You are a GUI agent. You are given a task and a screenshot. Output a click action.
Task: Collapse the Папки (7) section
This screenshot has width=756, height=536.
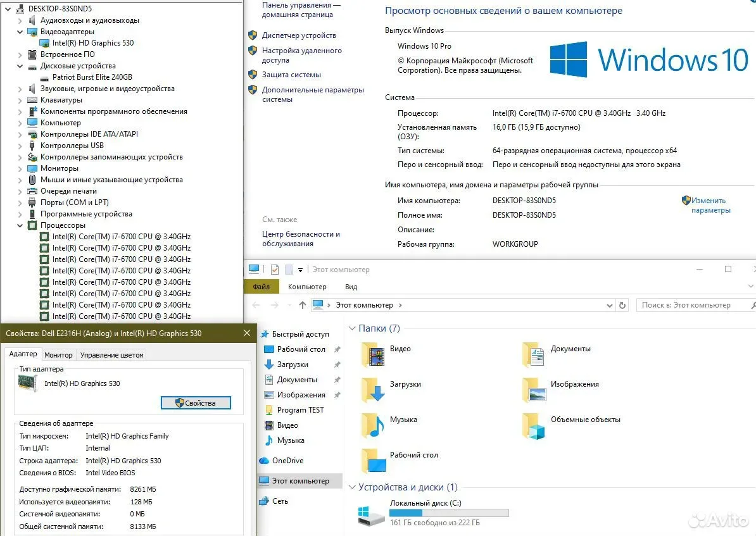tap(352, 328)
